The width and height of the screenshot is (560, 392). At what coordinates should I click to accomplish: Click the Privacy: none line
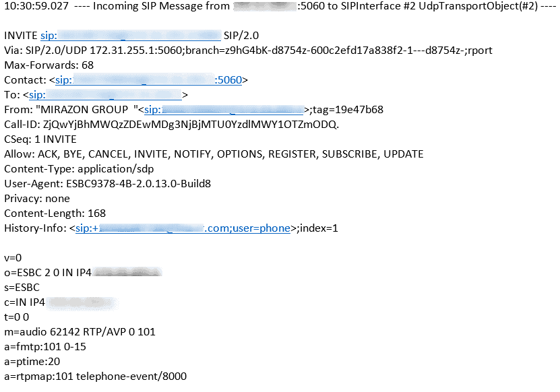(x=37, y=199)
